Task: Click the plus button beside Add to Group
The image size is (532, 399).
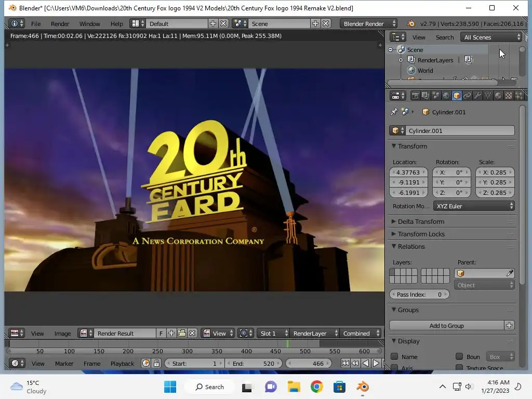Action: (x=509, y=325)
